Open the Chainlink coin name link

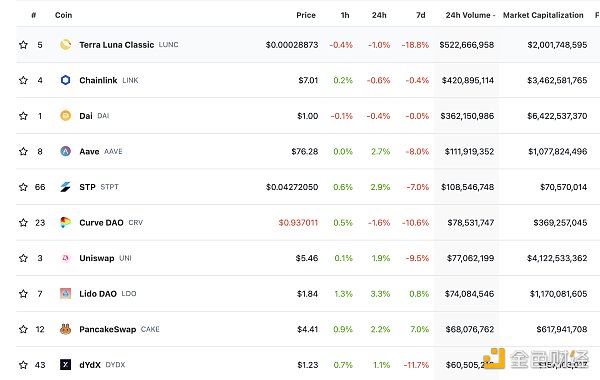coord(98,80)
